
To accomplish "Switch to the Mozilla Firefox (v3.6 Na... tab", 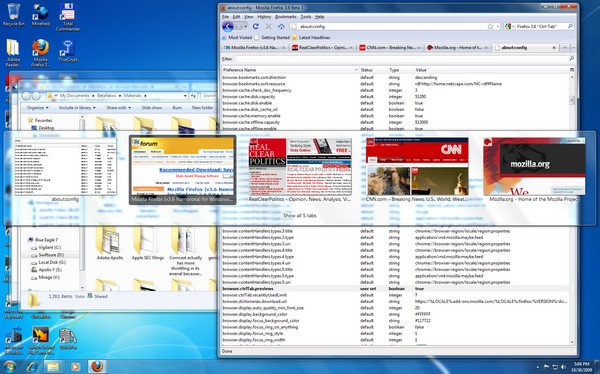I will tap(254, 48).
